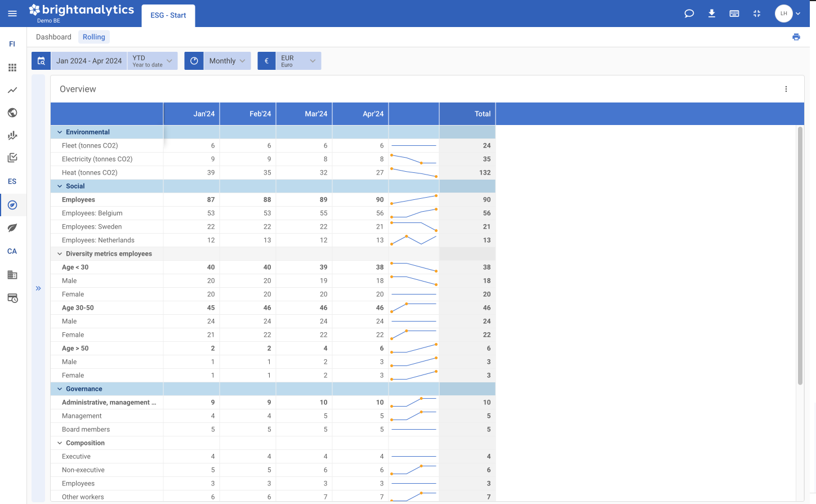Click the exit fullscreen icon
Image resolution: width=816 pixels, height=504 pixels.
(x=756, y=13)
